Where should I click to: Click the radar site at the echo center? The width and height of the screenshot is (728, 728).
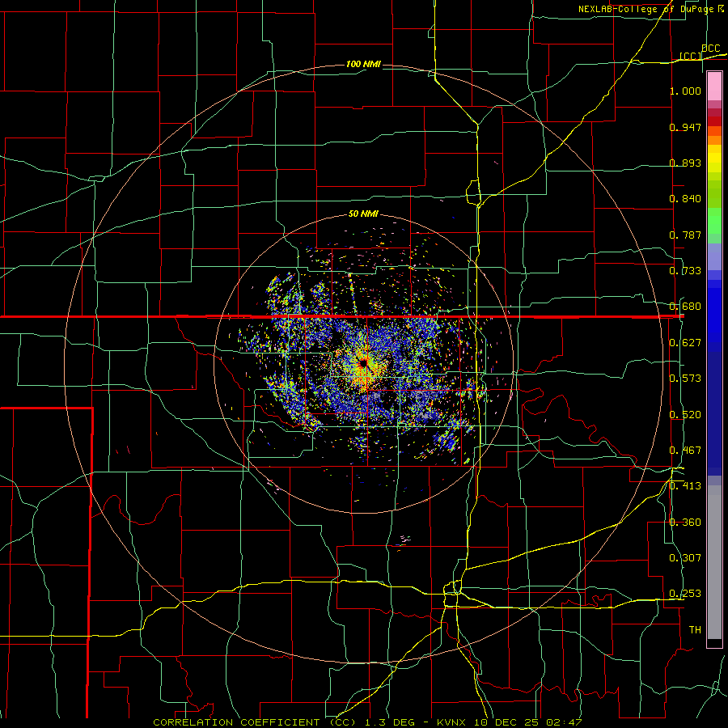[363, 362]
